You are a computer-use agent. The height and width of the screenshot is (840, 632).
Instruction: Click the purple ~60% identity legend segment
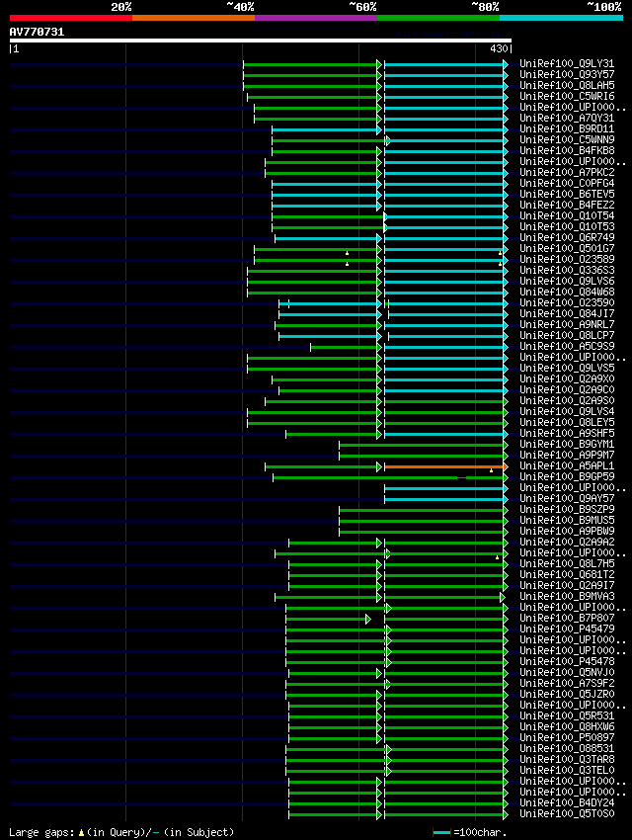point(316,18)
